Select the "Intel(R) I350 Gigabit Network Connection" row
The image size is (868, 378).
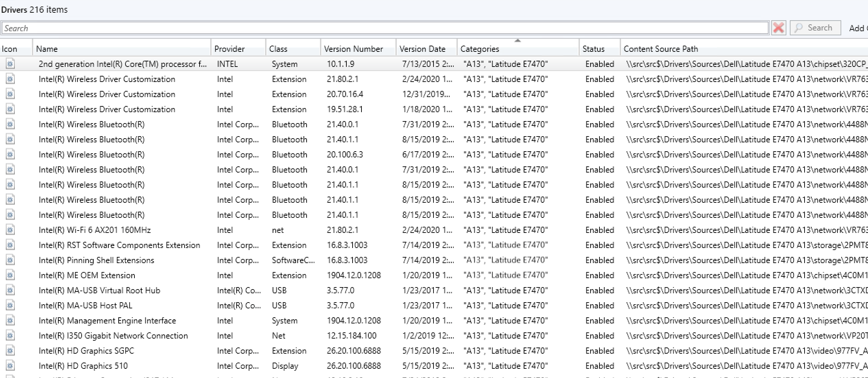(113, 335)
